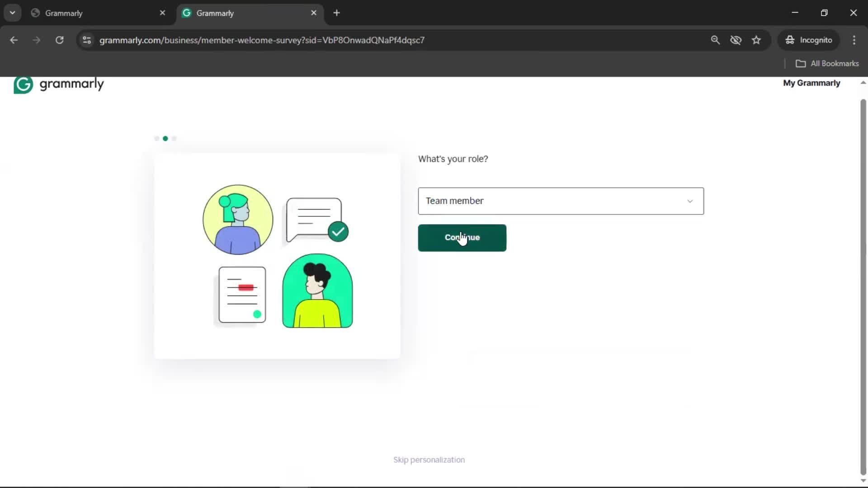
Task: Open the All Bookmarks folder
Action: tap(827, 64)
